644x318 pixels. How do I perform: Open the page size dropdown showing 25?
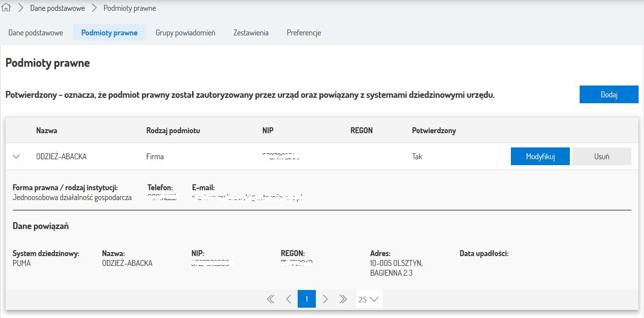pyautogui.click(x=368, y=299)
